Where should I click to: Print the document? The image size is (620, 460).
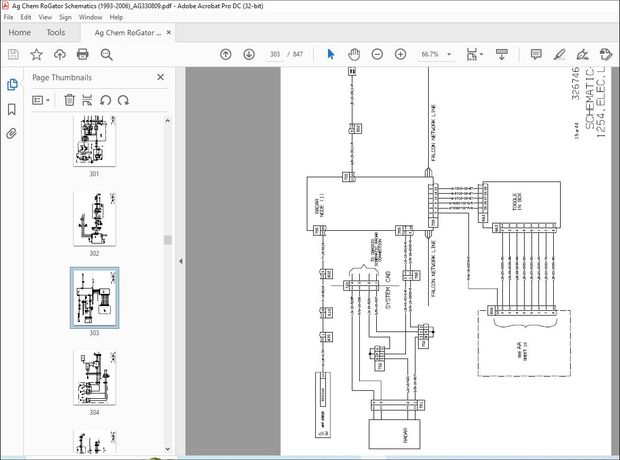click(x=83, y=54)
